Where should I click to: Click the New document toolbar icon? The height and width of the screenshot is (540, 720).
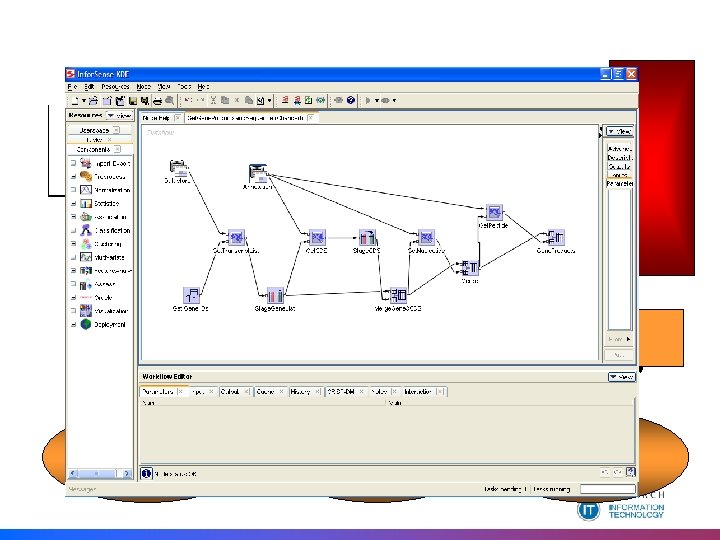click(75, 100)
